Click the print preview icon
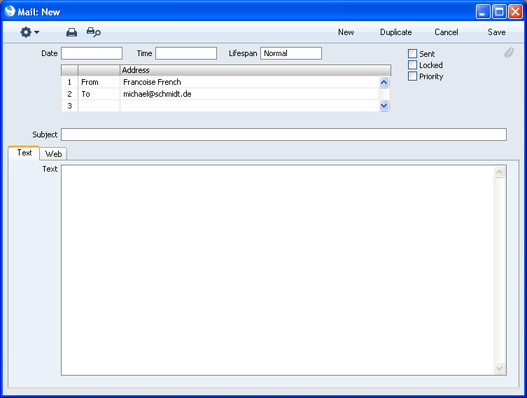The width and height of the screenshot is (527, 398). (x=93, y=32)
